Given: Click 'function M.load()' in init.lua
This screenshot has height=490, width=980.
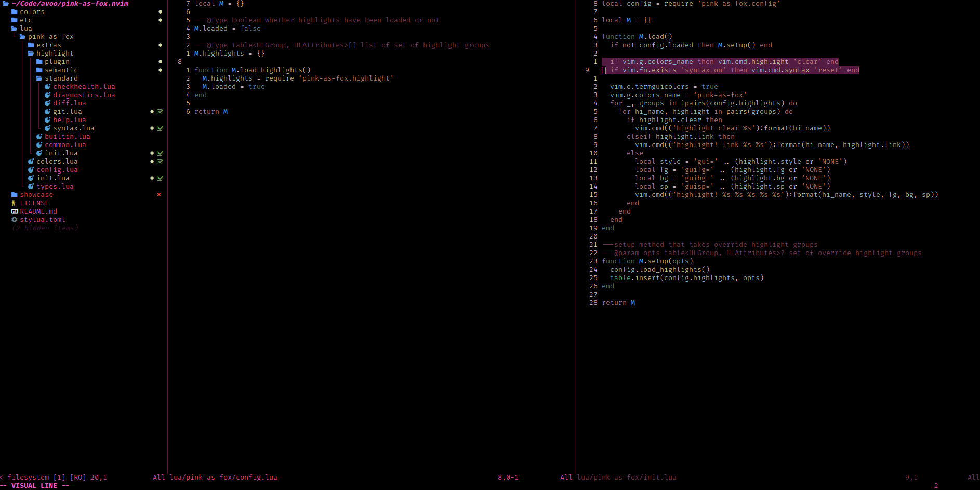Looking at the screenshot, I should coord(637,37).
